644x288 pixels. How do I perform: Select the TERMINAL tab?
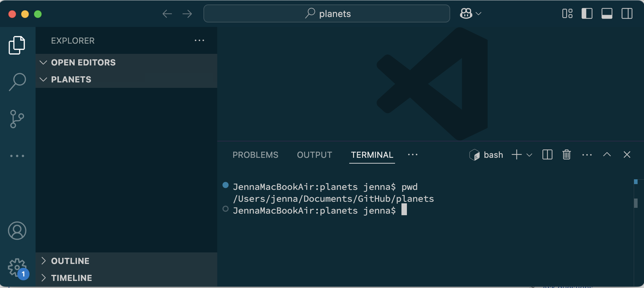(x=372, y=155)
